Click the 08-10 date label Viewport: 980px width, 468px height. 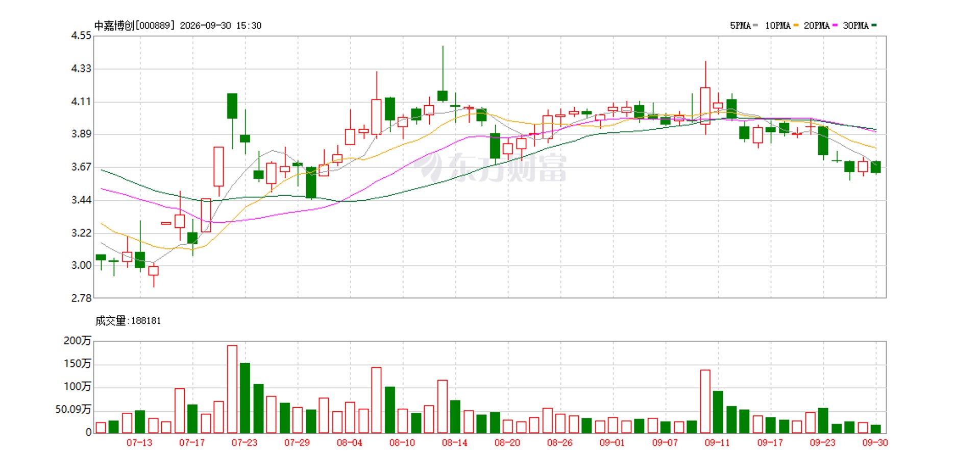(402, 443)
